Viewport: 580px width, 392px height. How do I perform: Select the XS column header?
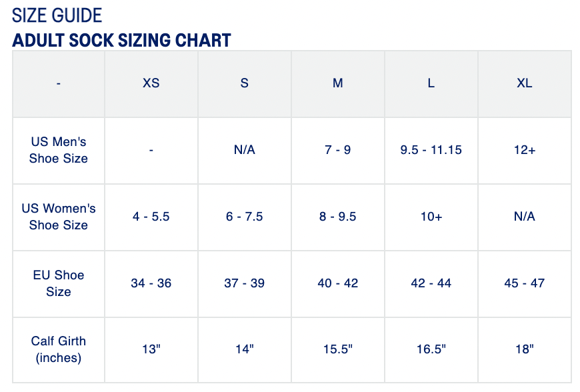click(x=151, y=83)
